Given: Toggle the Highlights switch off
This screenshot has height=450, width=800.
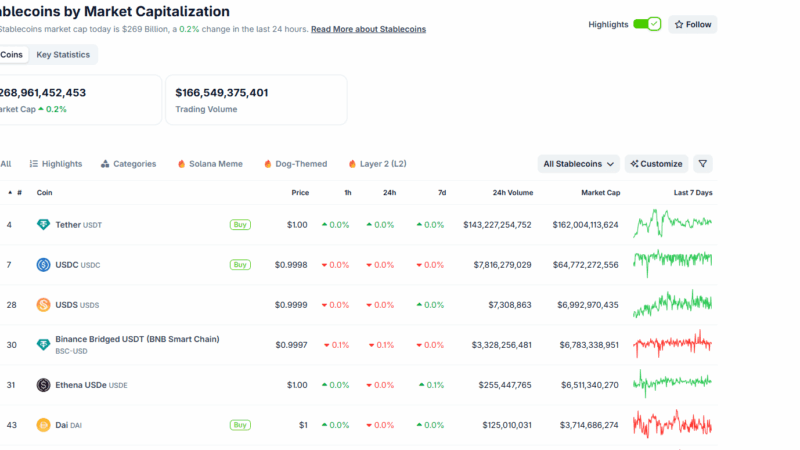Looking at the screenshot, I should point(647,24).
